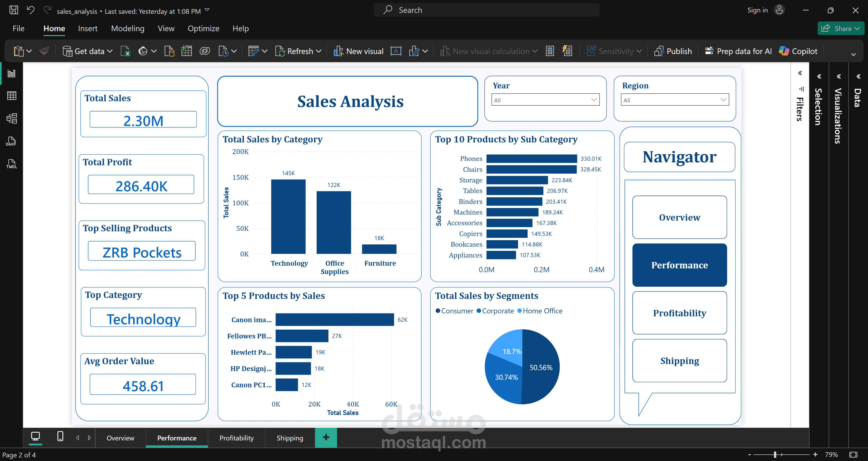
Task: Open the file name saved-status dropdown
Action: (x=207, y=10)
